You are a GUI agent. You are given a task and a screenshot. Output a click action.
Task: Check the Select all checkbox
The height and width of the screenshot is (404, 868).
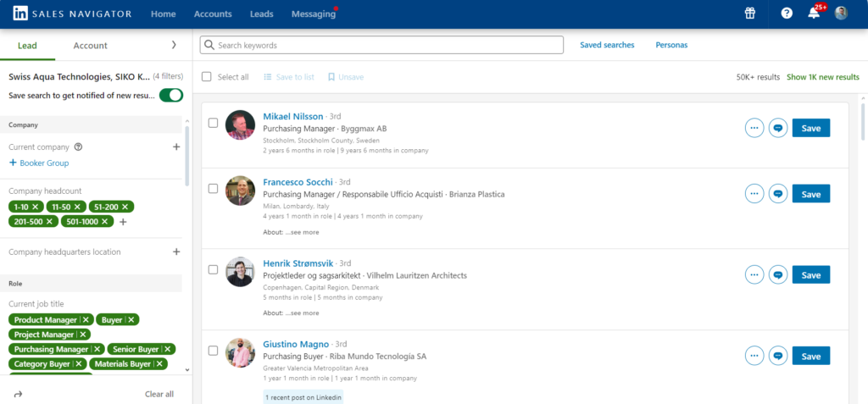click(x=207, y=77)
